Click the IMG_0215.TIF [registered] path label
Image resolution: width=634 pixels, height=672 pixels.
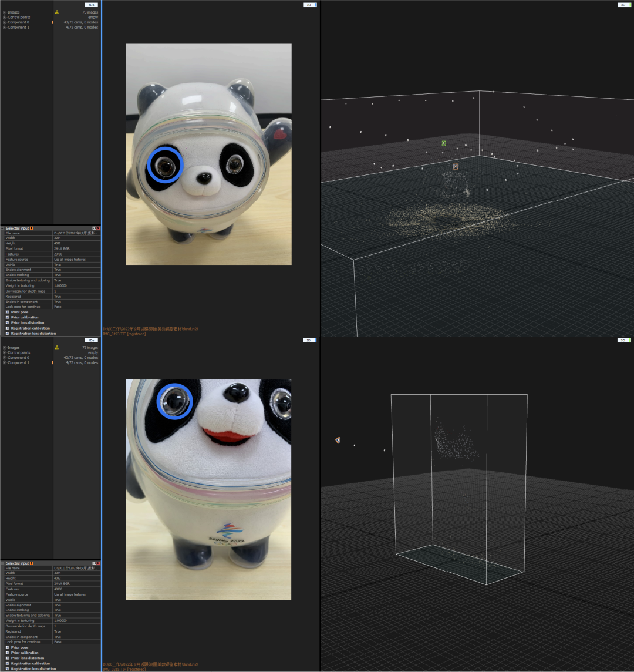tap(124, 669)
